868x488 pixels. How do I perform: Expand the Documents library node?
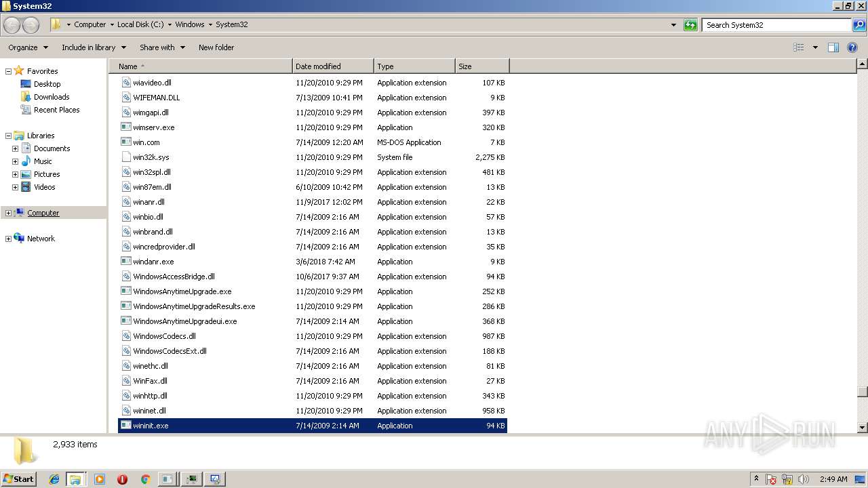pyautogui.click(x=15, y=148)
